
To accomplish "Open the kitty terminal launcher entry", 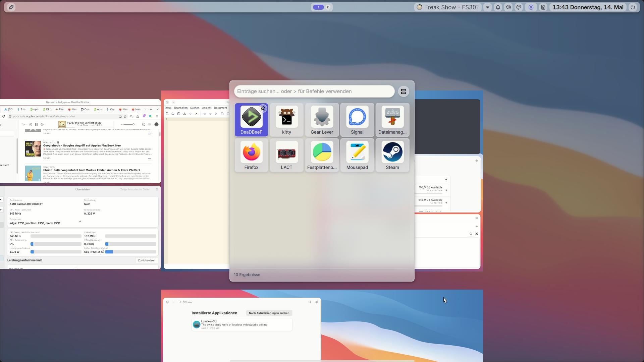I will click(x=286, y=120).
